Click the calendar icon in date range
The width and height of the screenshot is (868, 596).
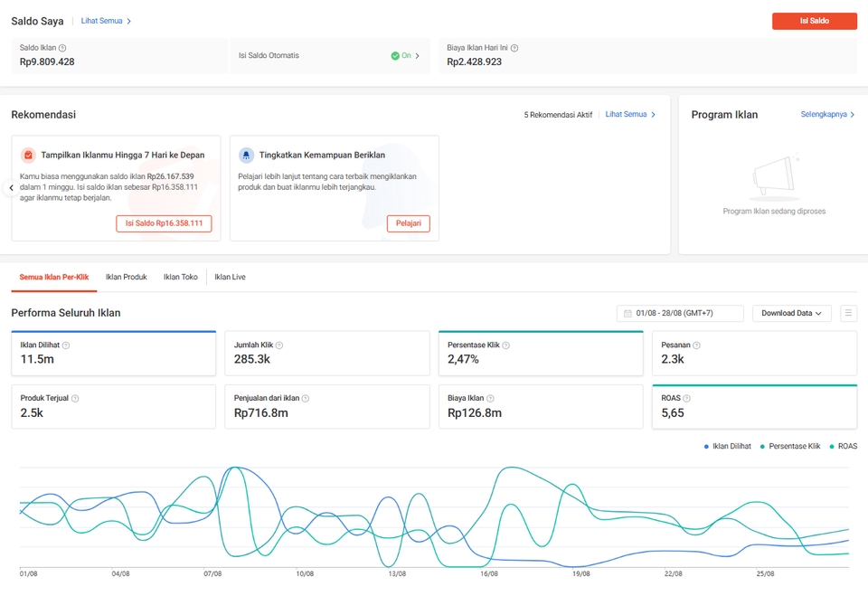coord(627,314)
